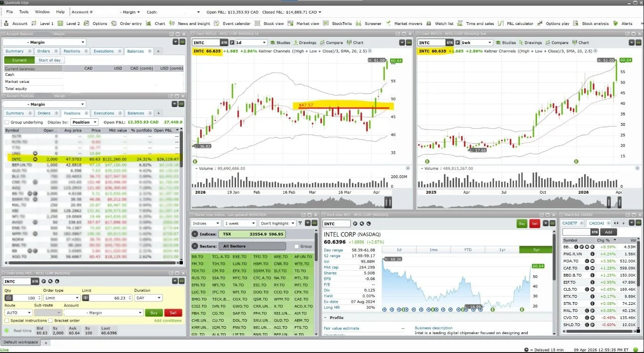Open the Don't highlight dropdown
The image size is (644, 353).
277,223
